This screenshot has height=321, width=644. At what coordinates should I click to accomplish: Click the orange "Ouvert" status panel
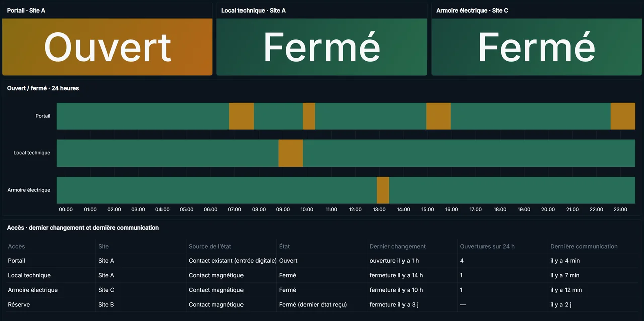click(x=107, y=47)
